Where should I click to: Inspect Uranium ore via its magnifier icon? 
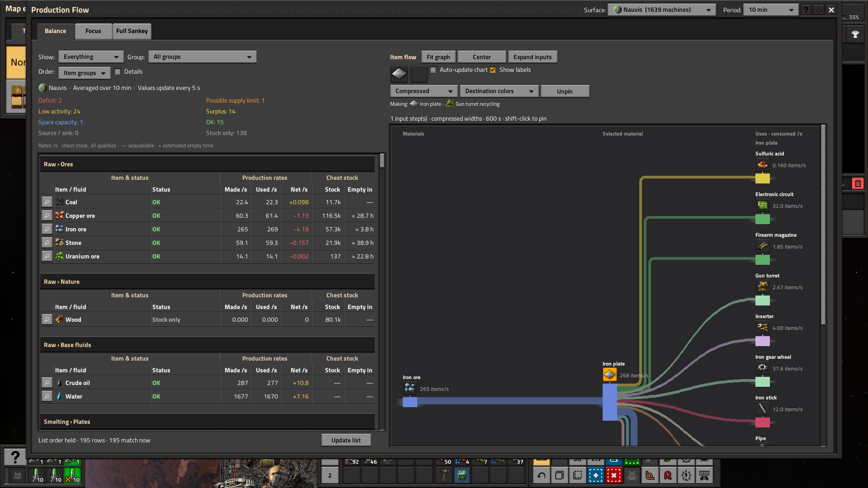(47, 256)
